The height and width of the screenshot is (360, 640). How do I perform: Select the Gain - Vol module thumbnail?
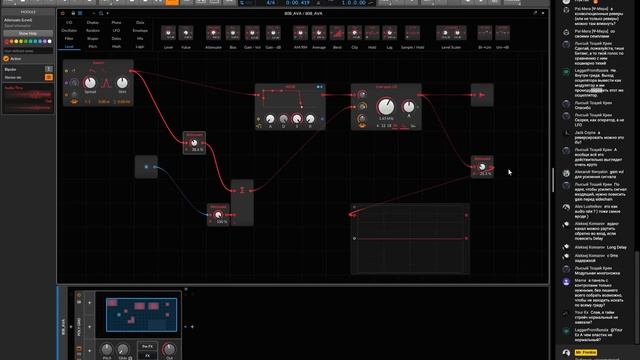(x=252, y=33)
